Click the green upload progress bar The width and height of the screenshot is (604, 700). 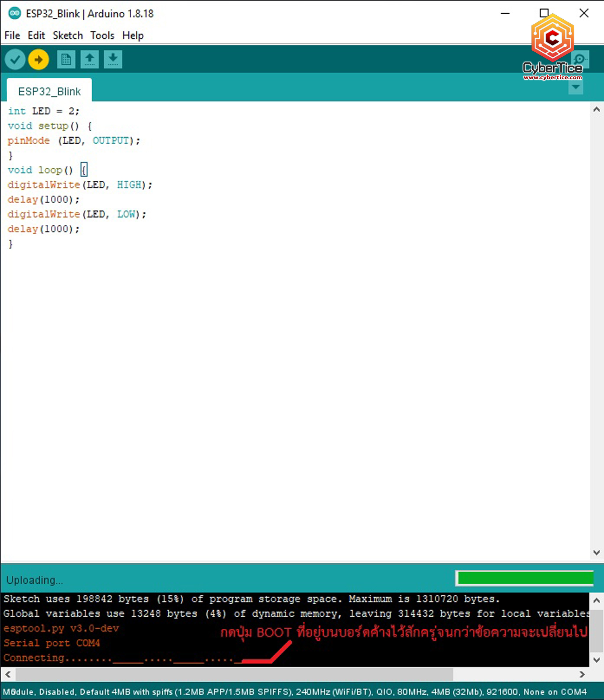pos(525,578)
